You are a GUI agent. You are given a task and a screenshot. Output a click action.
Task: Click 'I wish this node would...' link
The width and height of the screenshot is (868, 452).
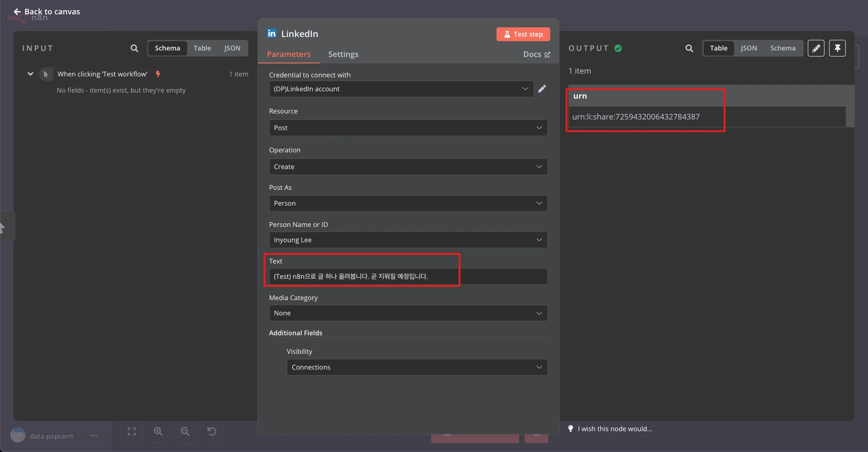coord(615,429)
